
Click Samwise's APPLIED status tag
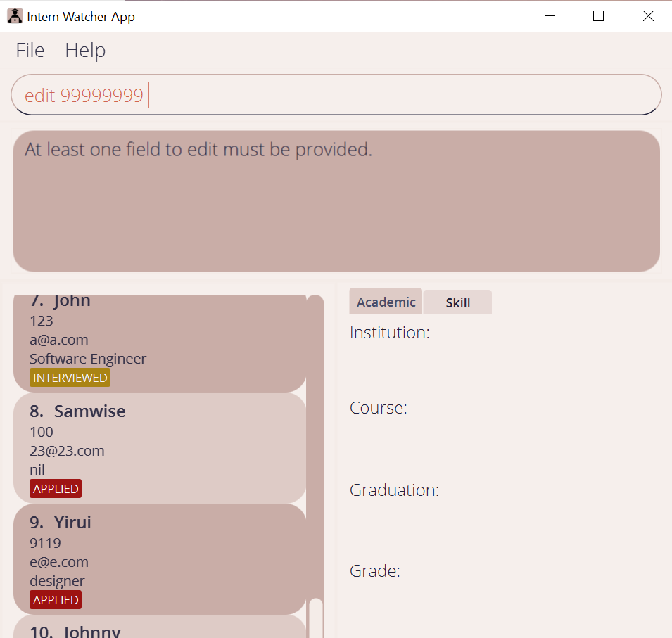coord(56,488)
